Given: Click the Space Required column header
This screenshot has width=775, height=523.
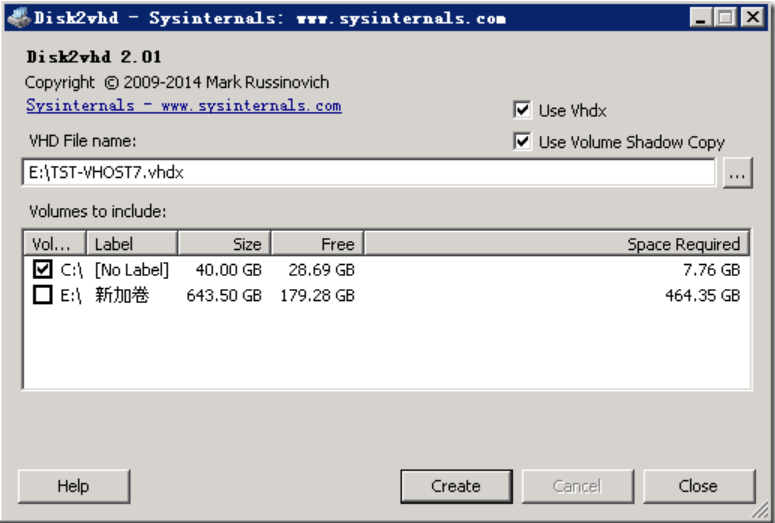Looking at the screenshot, I should tap(557, 244).
